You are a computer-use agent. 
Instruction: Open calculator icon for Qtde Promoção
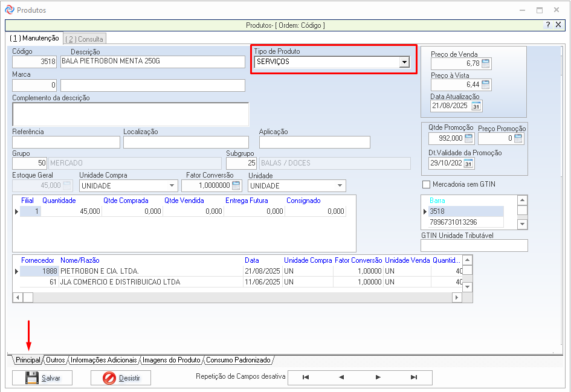click(x=468, y=138)
